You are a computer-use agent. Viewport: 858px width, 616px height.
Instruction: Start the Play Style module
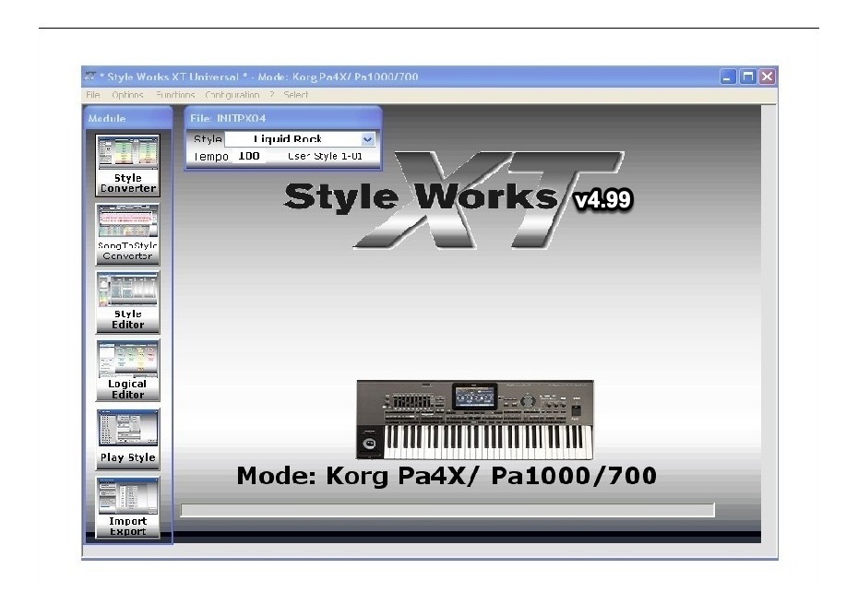click(126, 438)
